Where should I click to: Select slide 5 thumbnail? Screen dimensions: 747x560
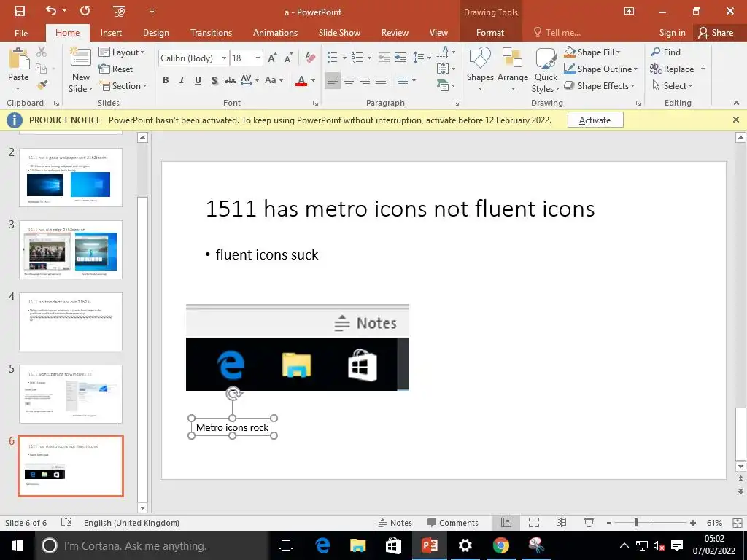click(71, 394)
